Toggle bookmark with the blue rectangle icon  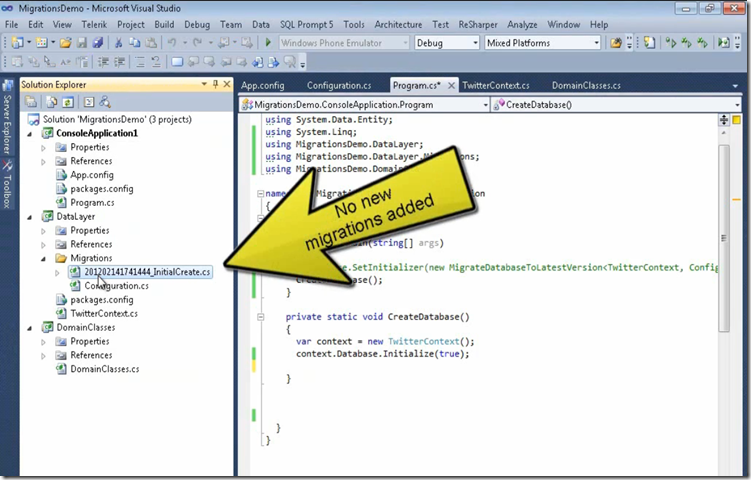click(177, 62)
